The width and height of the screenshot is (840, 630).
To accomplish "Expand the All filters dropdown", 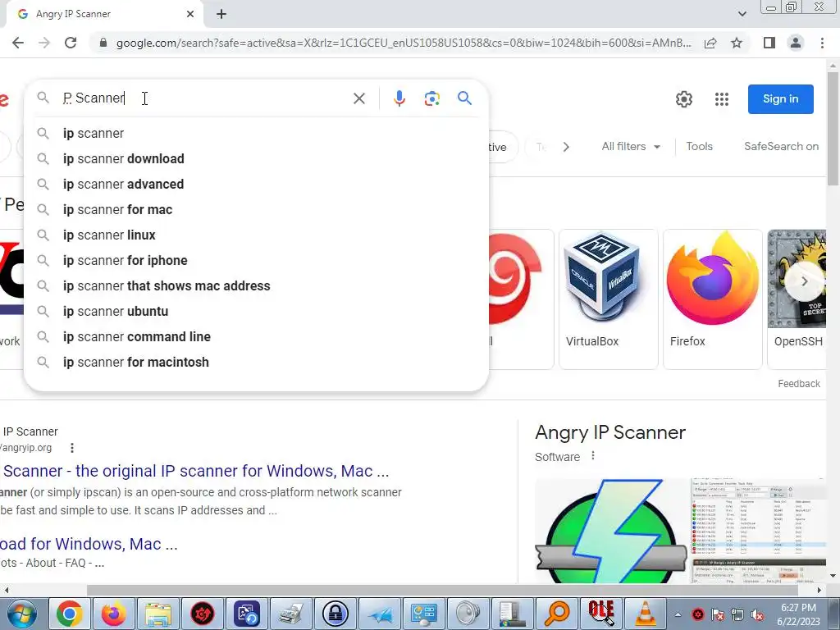I will coord(631,146).
